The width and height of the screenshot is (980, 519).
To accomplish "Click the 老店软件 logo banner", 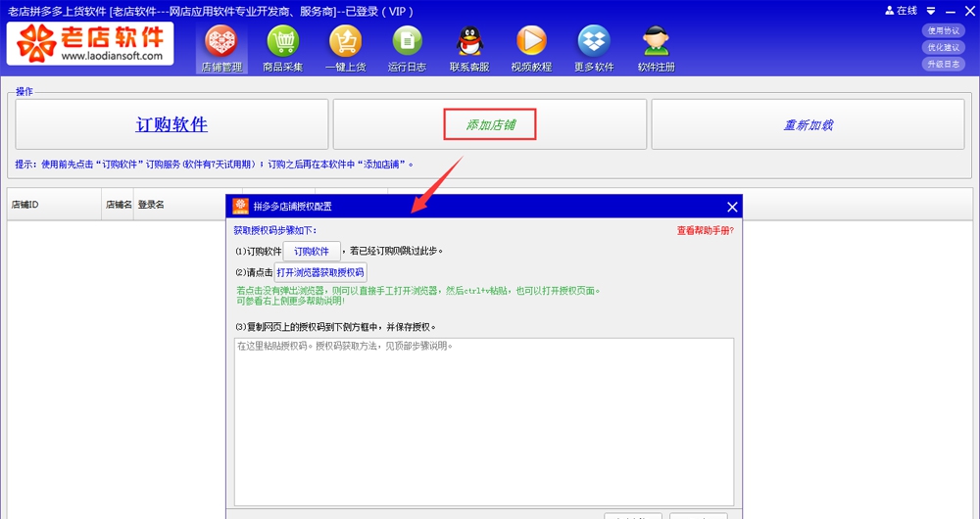I will 90,43.
